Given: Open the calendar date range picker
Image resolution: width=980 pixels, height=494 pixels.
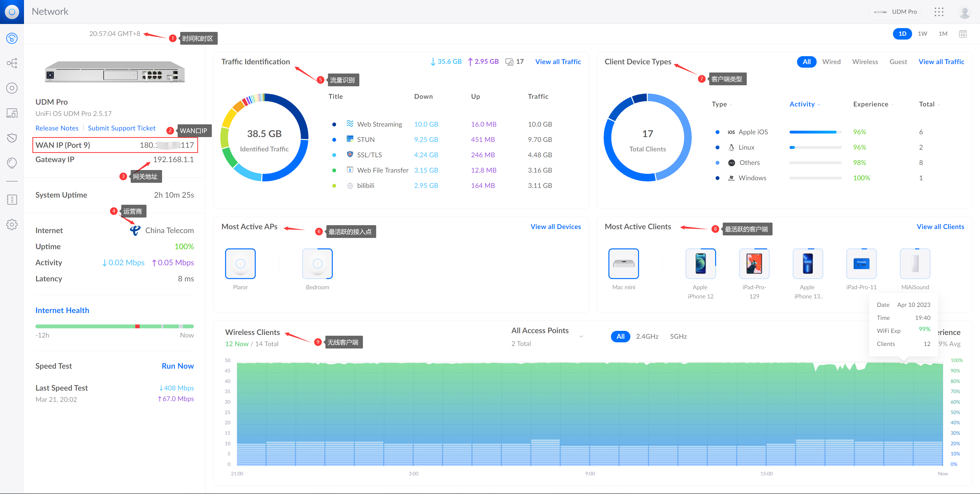Looking at the screenshot, I should [x=962, y=34].
